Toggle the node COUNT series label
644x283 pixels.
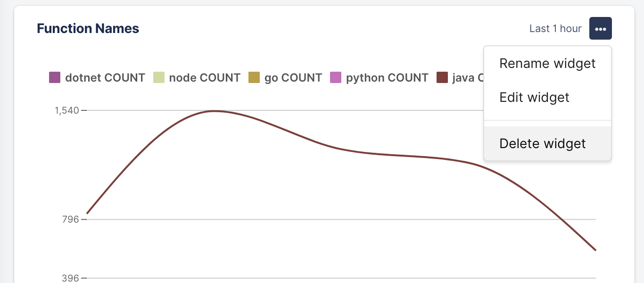coord(205,78)
